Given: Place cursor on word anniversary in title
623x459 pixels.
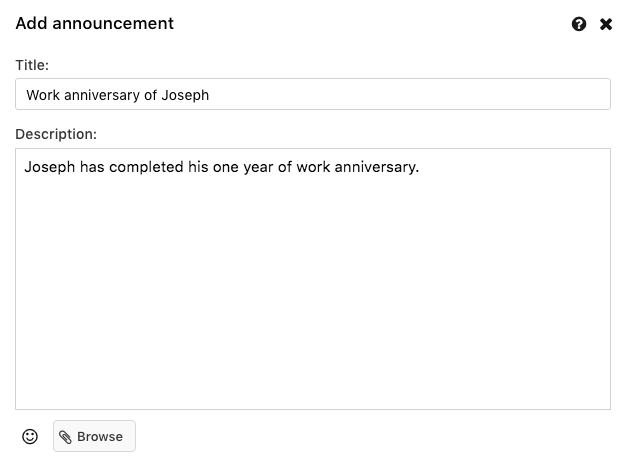Looking at the screenshot, I should [102, 95].
